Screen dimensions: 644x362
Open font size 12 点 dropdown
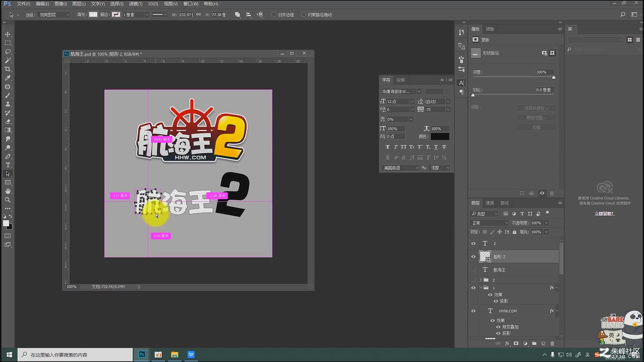point(412,102)
